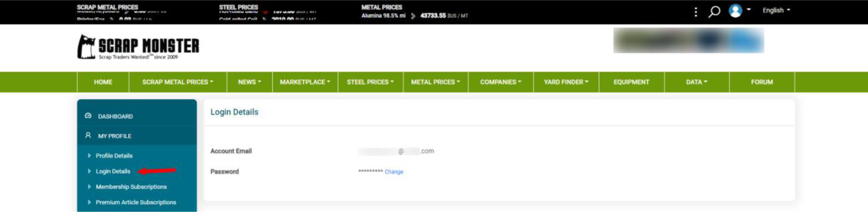Click the user account avatar icon
This screenshot has width=868, height=212.
(735, 11)
